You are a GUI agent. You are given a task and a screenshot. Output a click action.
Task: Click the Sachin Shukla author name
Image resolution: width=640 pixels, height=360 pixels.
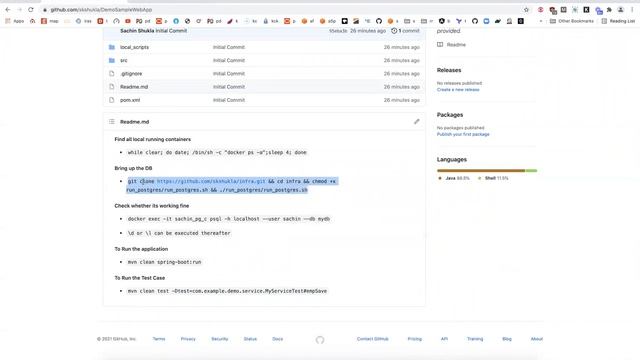coord(137,31)
